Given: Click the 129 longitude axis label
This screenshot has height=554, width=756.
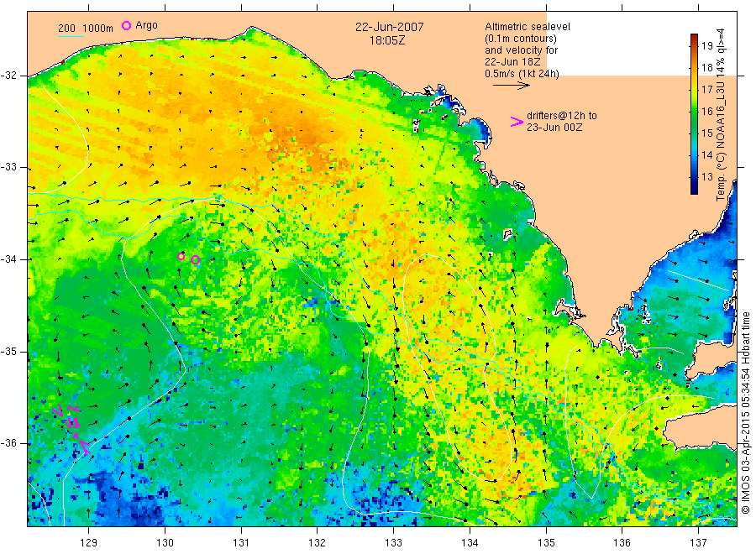Looking at the screenshot, I should click(89, 543).
